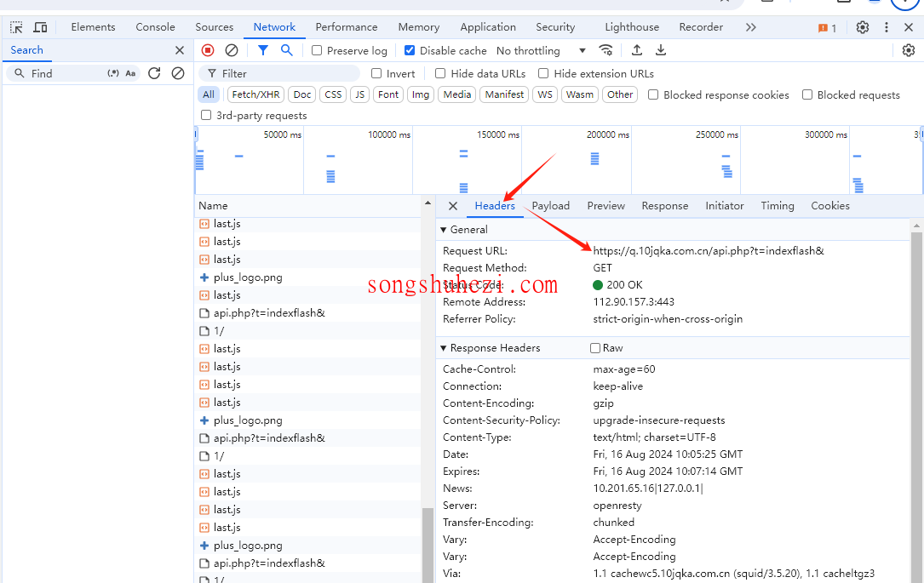Image resolution: width=924 pixels, height=583 pixels.
Task: Switch to the Elements tab
Action: point(93,27)
